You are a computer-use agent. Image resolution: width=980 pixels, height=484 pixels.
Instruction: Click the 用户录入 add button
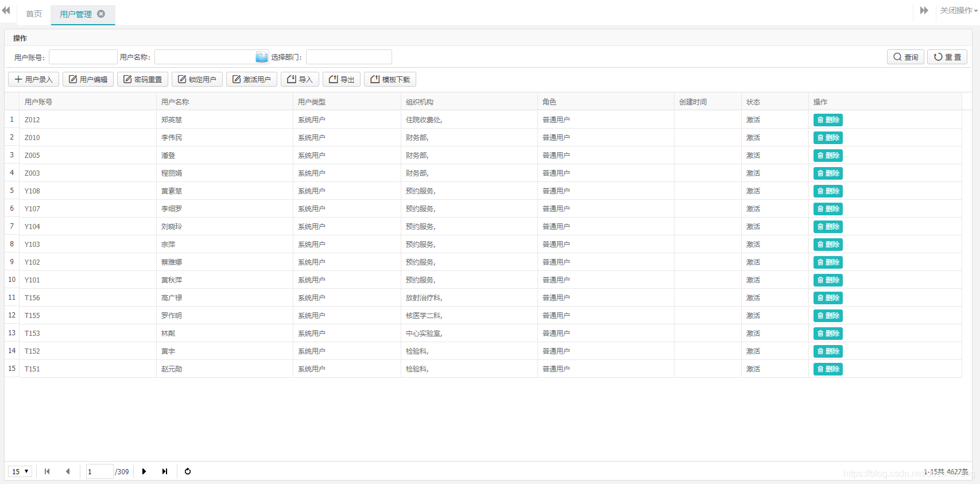[x=33, y=79]
